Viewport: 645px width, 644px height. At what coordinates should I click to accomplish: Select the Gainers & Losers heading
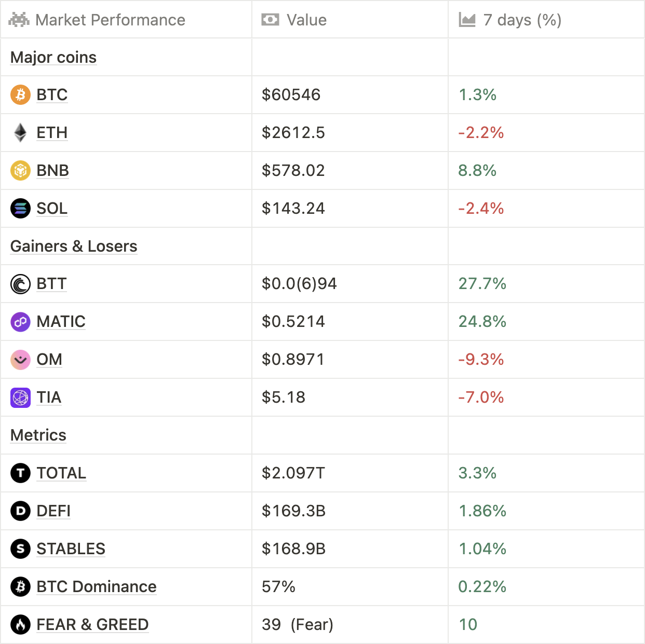pyautogui.click(x=74, y=246)
